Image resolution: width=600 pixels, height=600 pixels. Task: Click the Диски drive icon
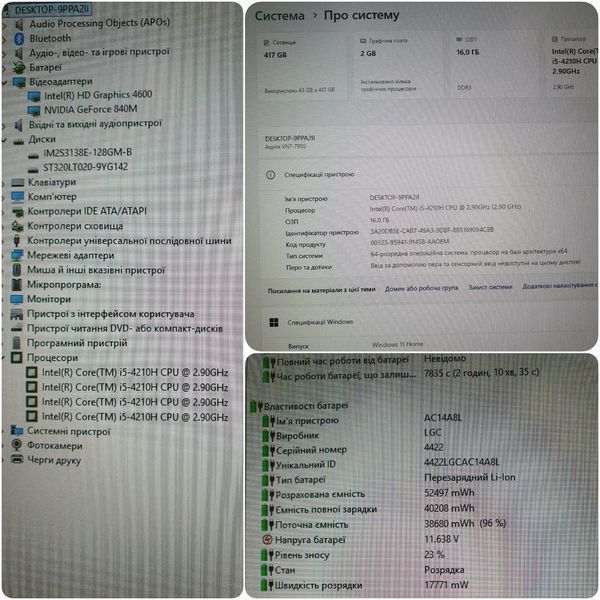pyautogui.click(x=18, y=141)
